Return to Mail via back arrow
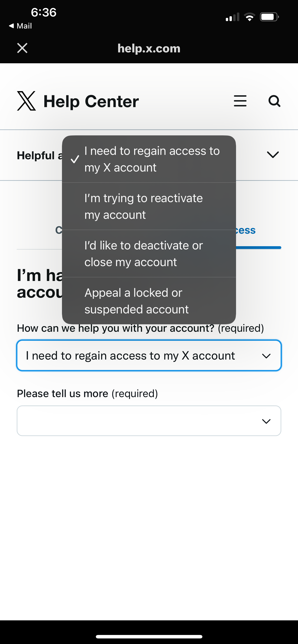This screenshot has width=298, height=644. [20, 26]
